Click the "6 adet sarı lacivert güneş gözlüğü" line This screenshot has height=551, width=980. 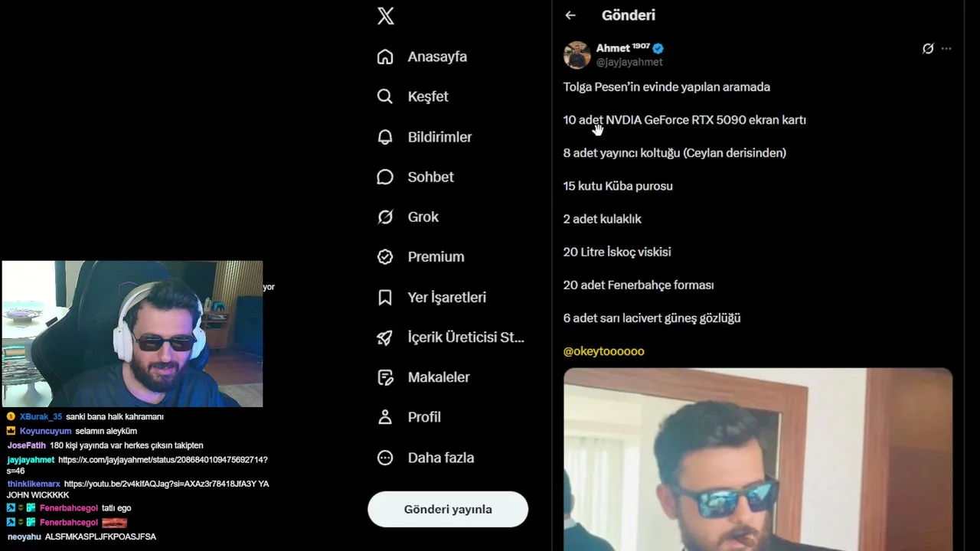(x=652, y=318)
